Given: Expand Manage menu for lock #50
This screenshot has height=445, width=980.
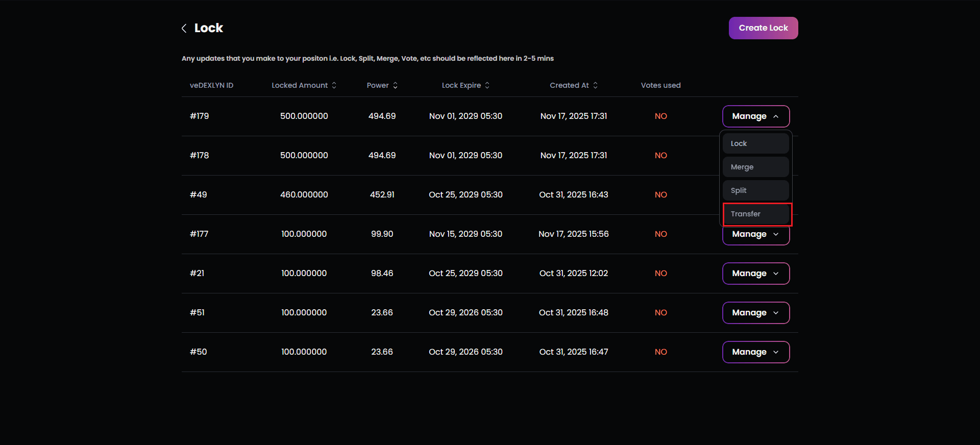Looking at the screenshot, I should [755, 352].
